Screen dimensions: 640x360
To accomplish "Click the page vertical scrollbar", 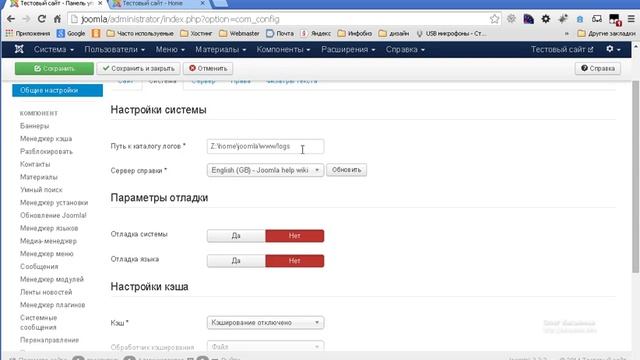I will 636,176.
